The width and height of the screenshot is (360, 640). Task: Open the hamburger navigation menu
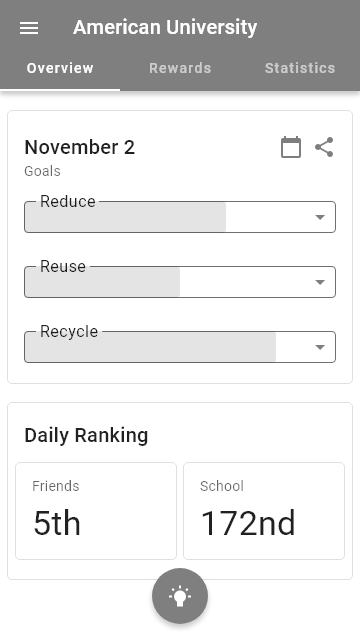pos(29,28)
